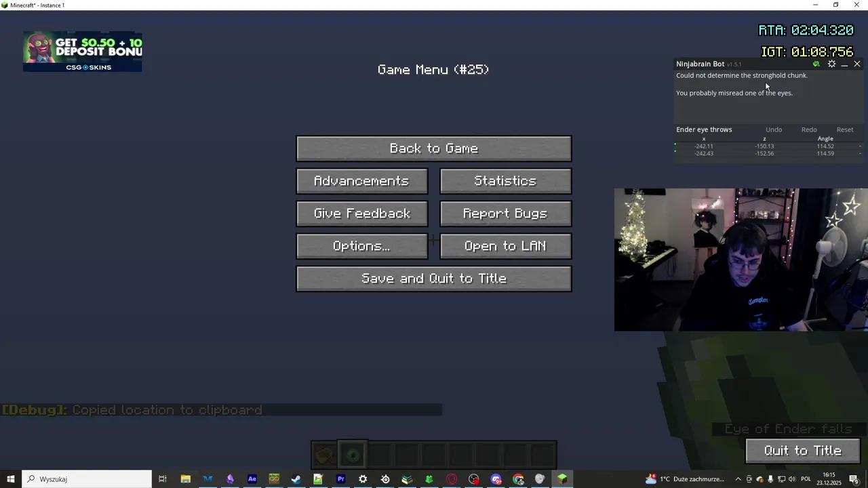Open the gear Settings app on the taskbar

[x=363, y=479]
